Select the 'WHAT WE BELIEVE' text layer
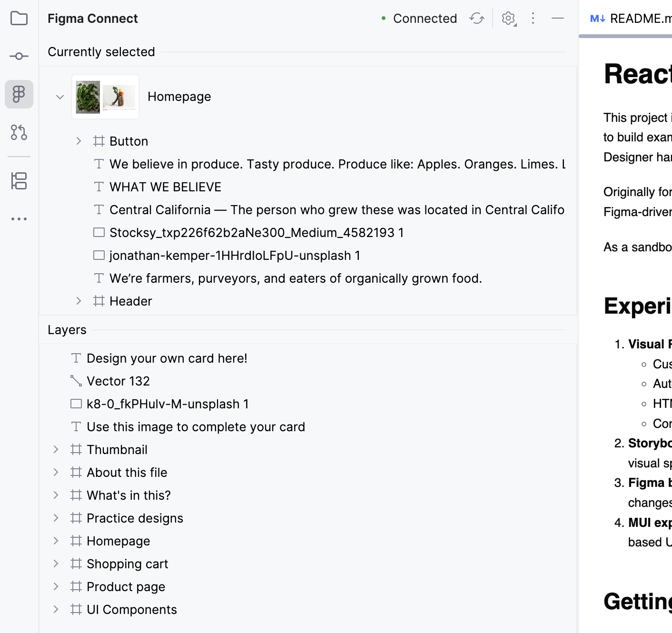The width and height of the screenshot is (672, 633). pos(165,187)
